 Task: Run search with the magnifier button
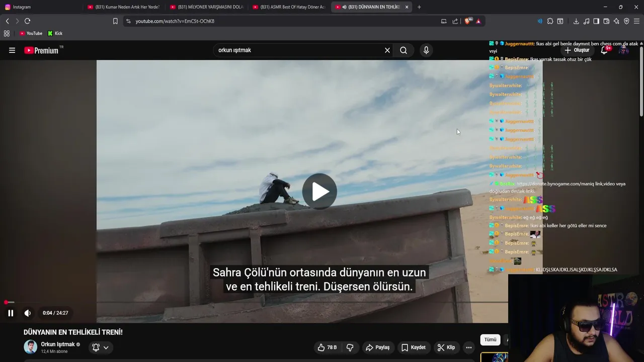(404, 50)
